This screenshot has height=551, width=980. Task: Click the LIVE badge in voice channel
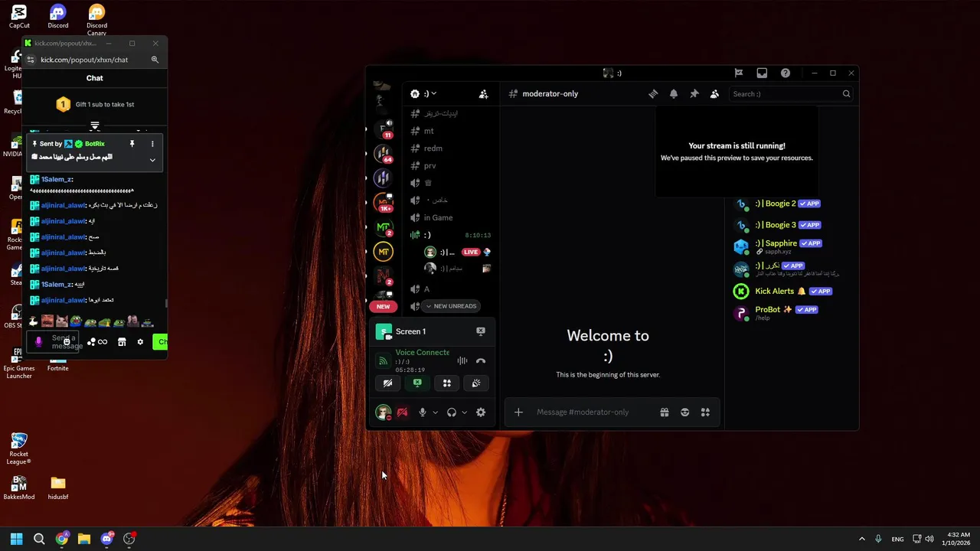point(471,252)
